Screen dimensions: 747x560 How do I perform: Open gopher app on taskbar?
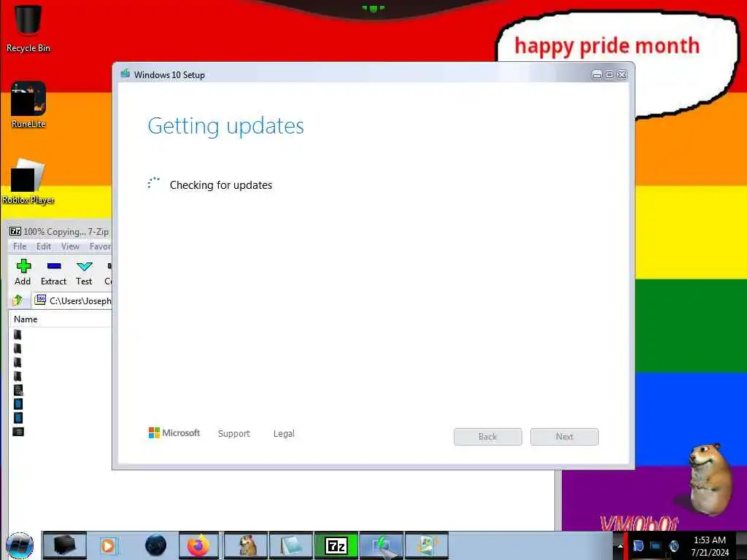coord(246,545)
